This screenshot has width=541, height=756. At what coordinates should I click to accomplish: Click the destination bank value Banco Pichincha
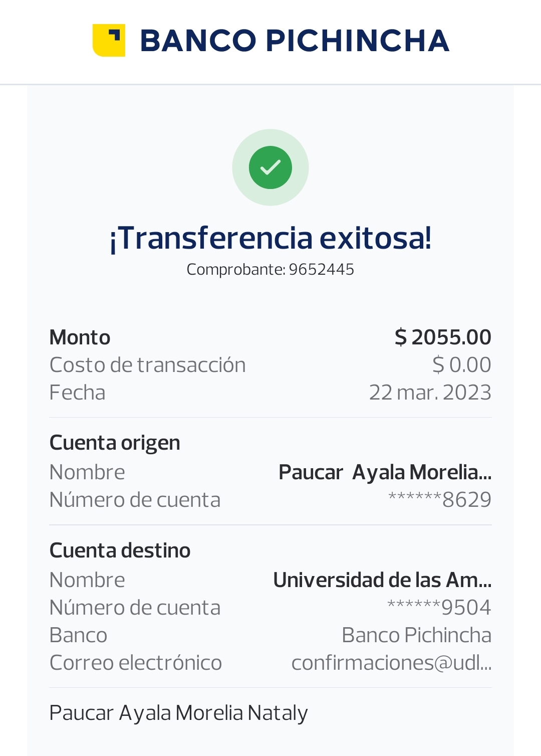416,635
